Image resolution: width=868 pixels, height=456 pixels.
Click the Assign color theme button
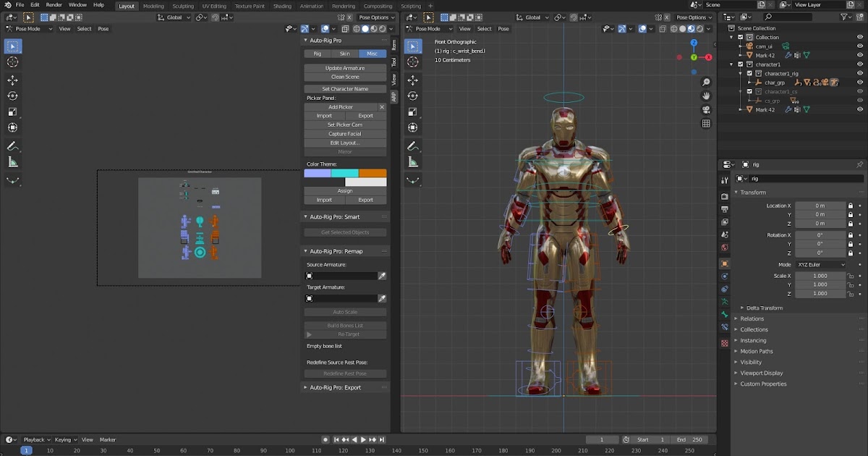(345, 191)
